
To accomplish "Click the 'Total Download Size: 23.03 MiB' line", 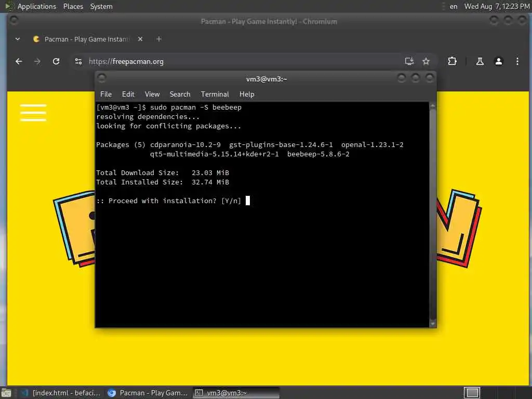I will click(163, 172).
